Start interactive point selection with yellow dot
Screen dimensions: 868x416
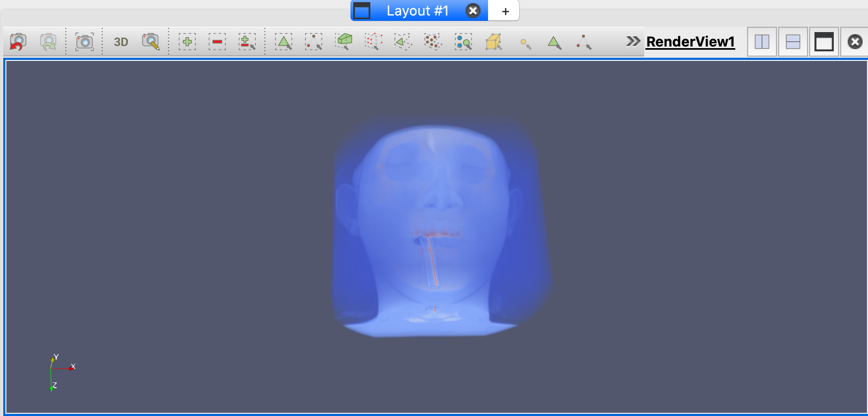coord(526,44)
